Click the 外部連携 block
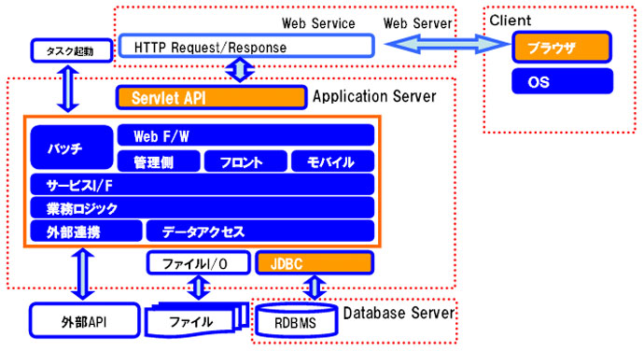Image resolution: width=644 pixels, height=351 pixels. tap(86, 231)
